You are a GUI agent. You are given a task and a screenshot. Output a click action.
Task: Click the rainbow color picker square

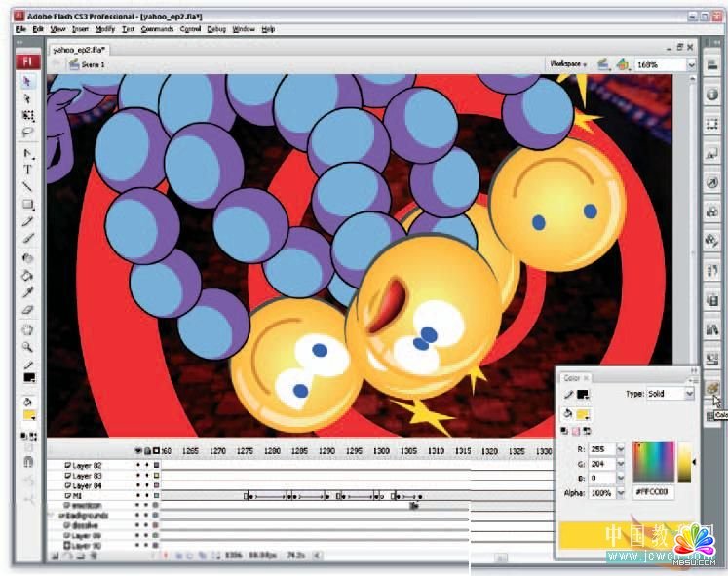pos(653,461)
